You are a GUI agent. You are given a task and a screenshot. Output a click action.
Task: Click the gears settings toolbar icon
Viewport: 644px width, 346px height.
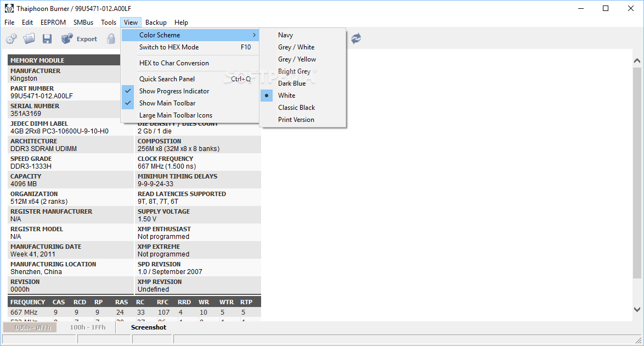pyautogui.click(x=12, y=38)
